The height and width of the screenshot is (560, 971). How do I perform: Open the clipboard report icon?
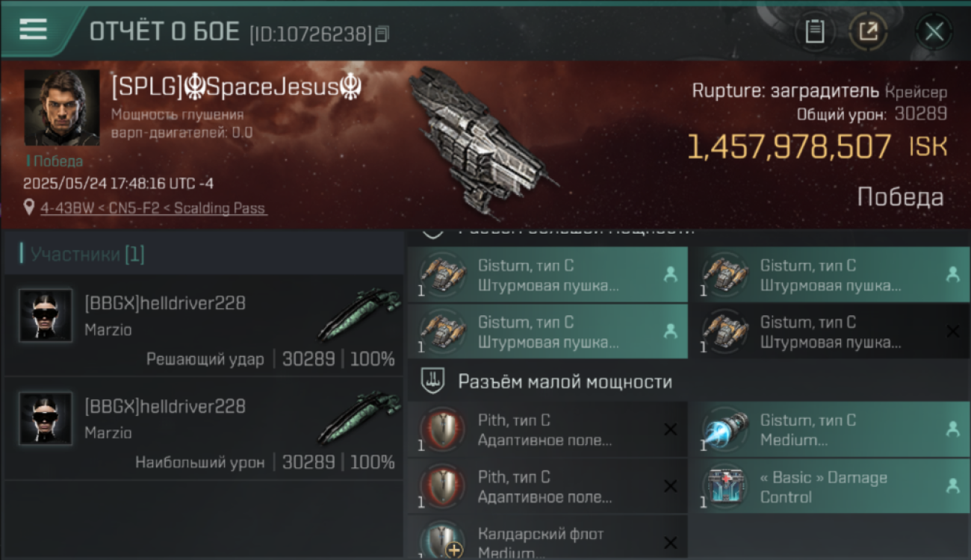814,32
